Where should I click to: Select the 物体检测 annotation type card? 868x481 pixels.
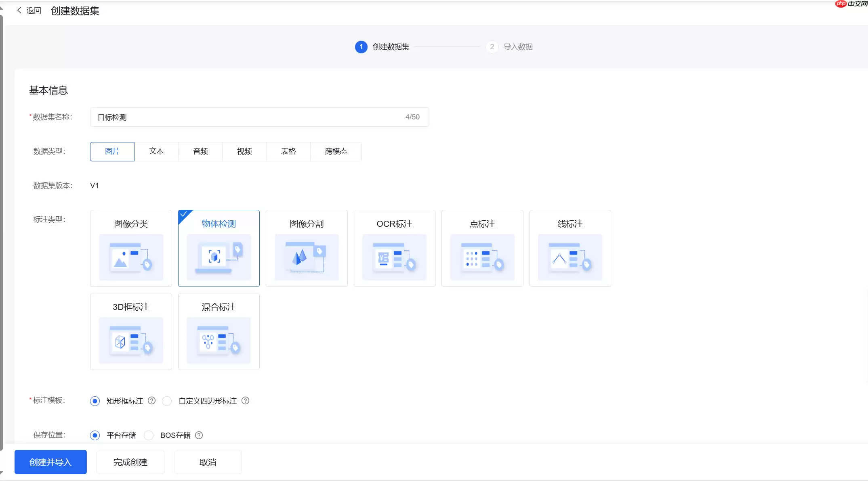(219, 248)
